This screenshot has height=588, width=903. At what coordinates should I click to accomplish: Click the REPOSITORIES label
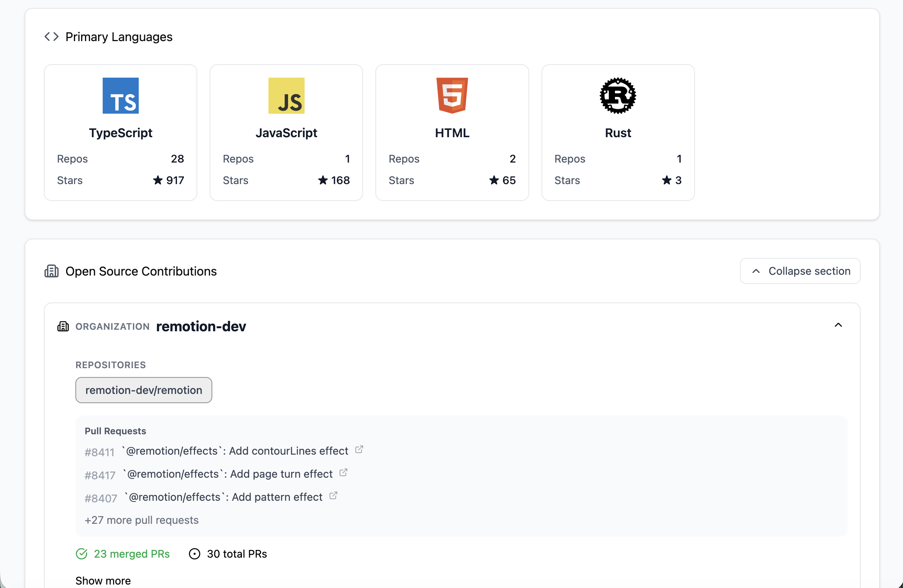click(111, 365)
